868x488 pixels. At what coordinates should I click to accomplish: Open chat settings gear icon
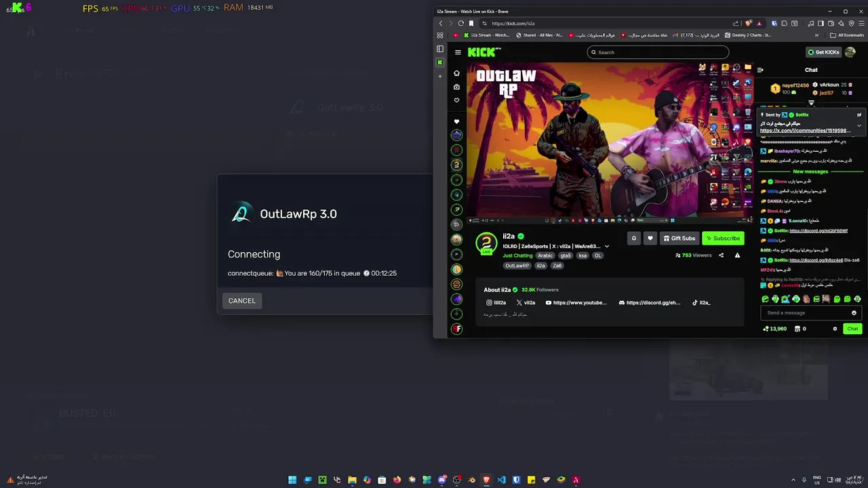pyautogui.click(x=835, y=329)
